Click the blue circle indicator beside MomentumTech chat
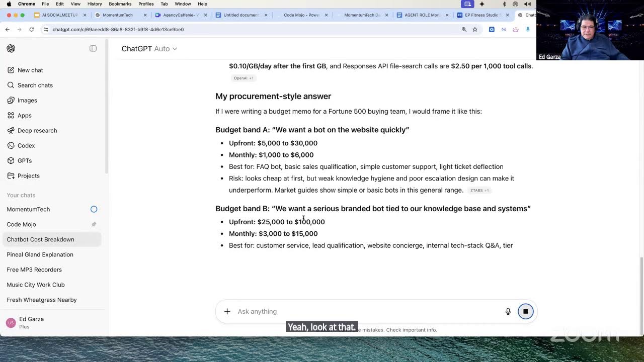This screenshot has width=644, height=362. 94,209
